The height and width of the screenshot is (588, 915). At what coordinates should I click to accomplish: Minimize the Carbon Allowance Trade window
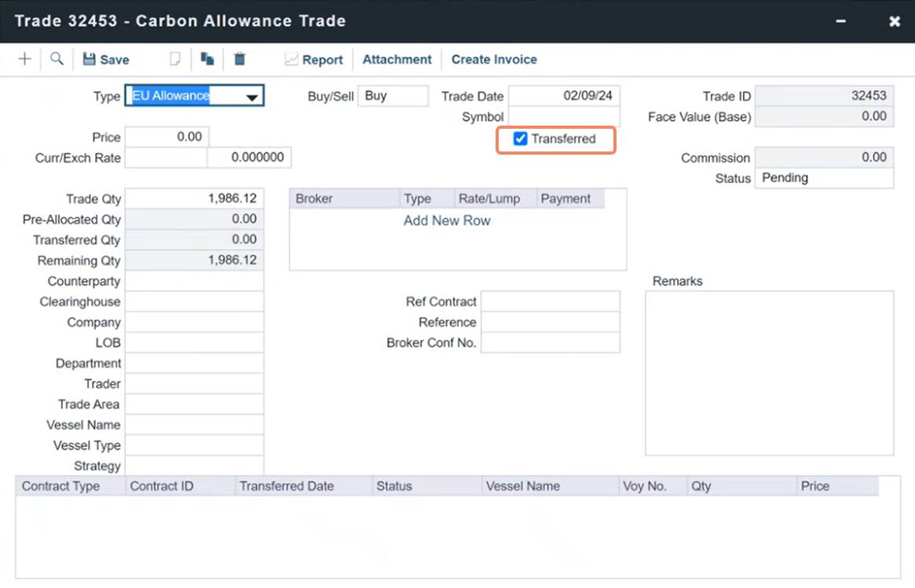841,21
